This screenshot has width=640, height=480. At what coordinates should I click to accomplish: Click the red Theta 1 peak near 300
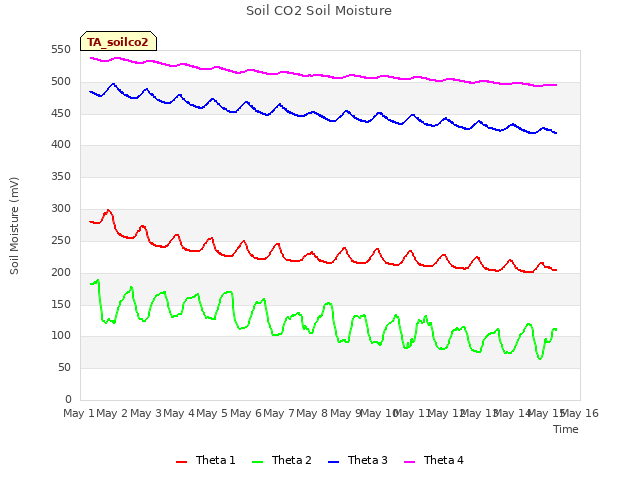tap(108, 210)
